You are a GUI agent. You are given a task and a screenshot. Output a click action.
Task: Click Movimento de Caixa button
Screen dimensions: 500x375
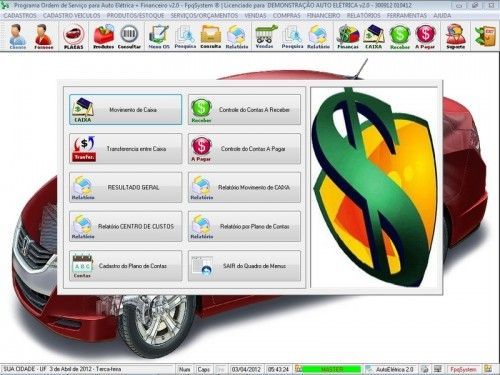pyautogui.click(x=126, y=110)
